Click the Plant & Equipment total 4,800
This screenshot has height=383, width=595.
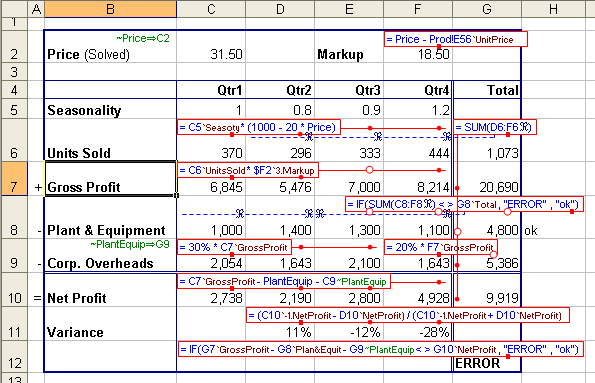(x=487, y=230)
